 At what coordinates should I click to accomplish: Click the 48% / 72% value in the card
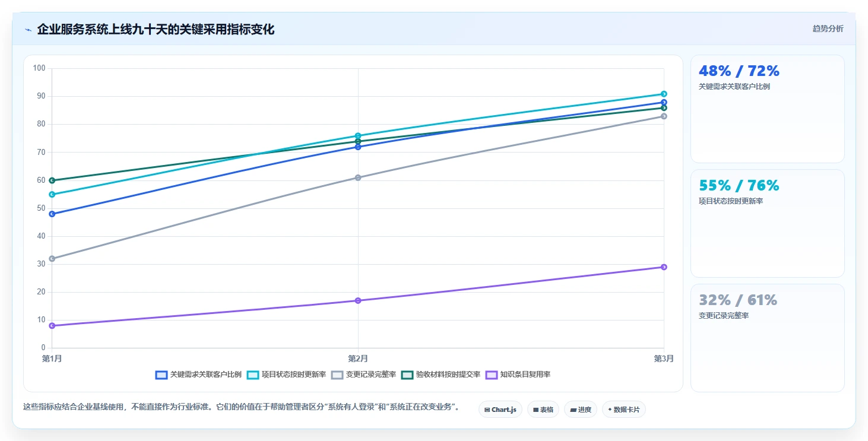point(739,71)
